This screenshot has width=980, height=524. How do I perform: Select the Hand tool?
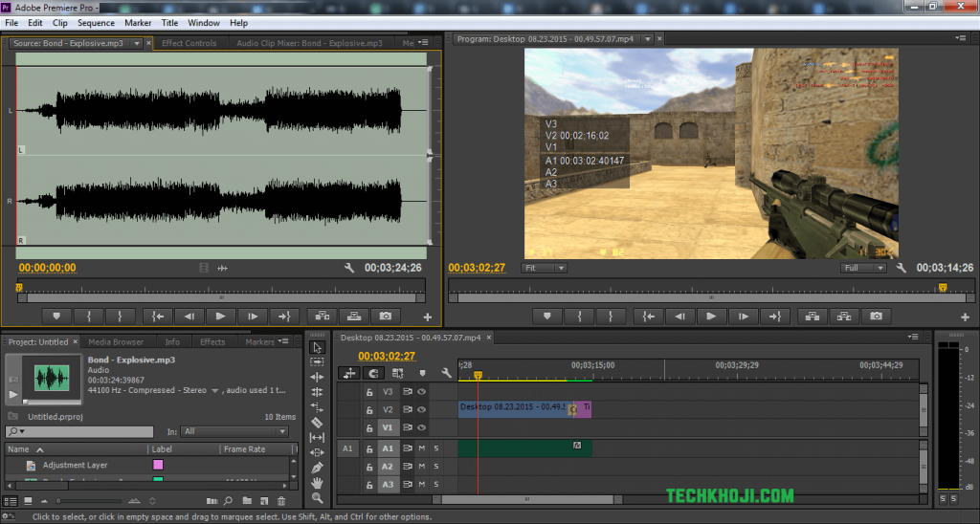(x=317, y=483)
